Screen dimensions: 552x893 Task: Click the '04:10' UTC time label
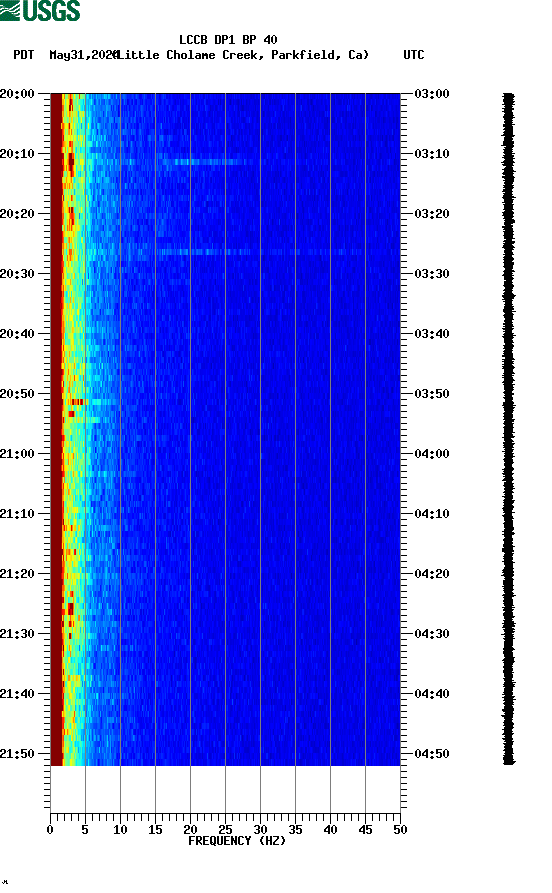tap(432, 514)
